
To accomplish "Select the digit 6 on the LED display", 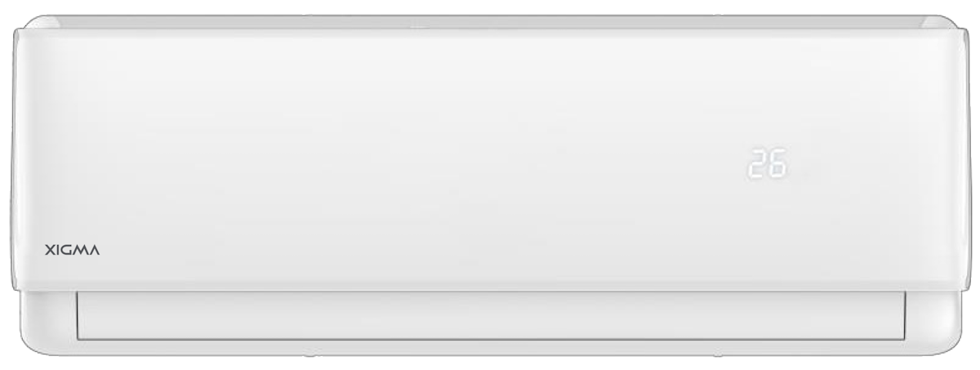I will point(777,165).
